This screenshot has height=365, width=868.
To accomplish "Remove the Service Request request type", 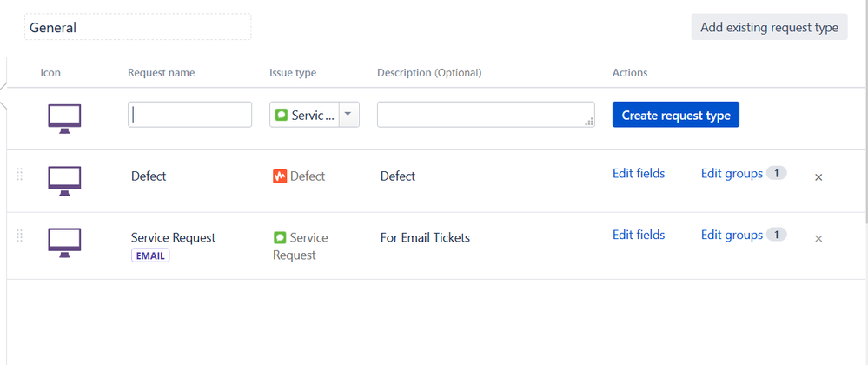I will (818, 239).
